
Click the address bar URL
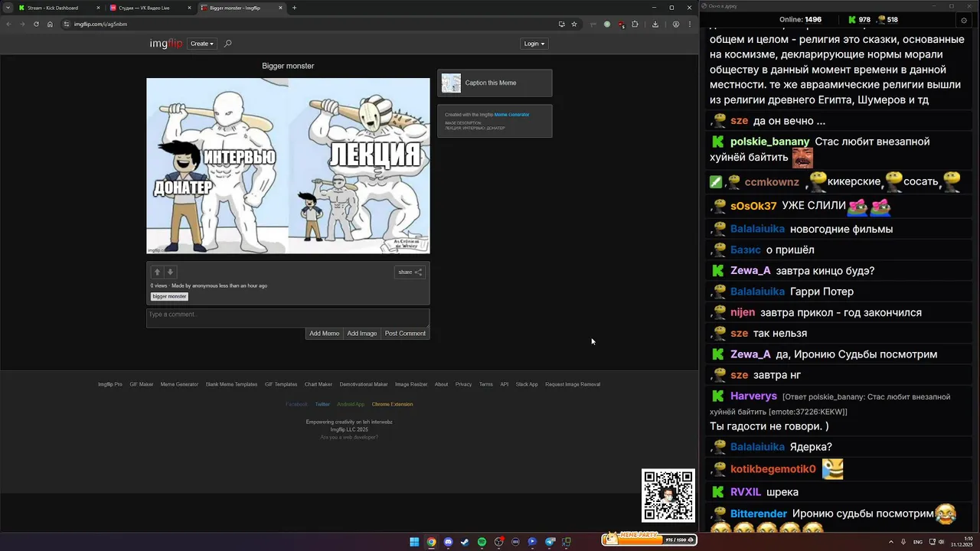click(x=100, y=24)
